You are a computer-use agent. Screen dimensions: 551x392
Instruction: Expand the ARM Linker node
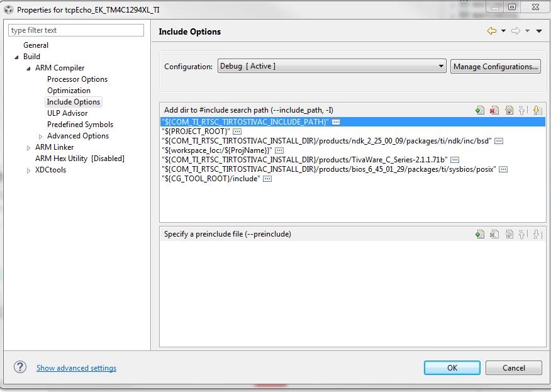[28, 148]
